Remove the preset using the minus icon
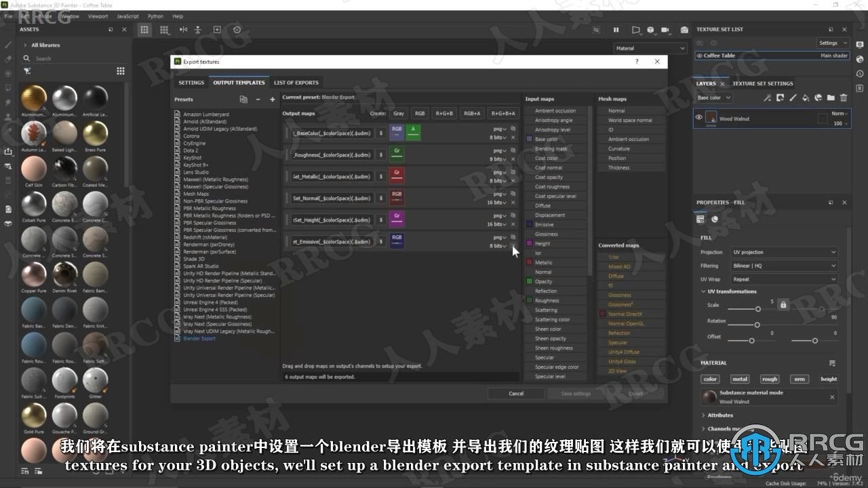Viewport: 868px width, 488px height. [258, 99]
